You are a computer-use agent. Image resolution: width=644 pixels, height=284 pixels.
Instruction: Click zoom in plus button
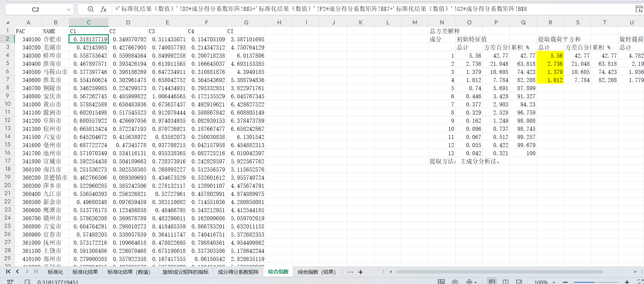(627, 282)
